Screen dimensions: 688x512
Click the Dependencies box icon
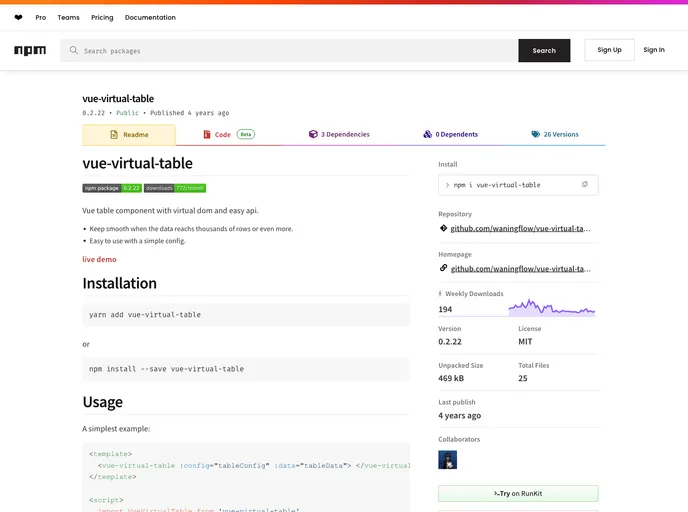click(x=313, y=134)
